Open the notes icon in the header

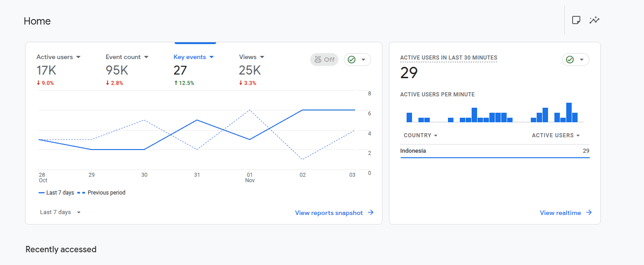(x=576, y=20)
